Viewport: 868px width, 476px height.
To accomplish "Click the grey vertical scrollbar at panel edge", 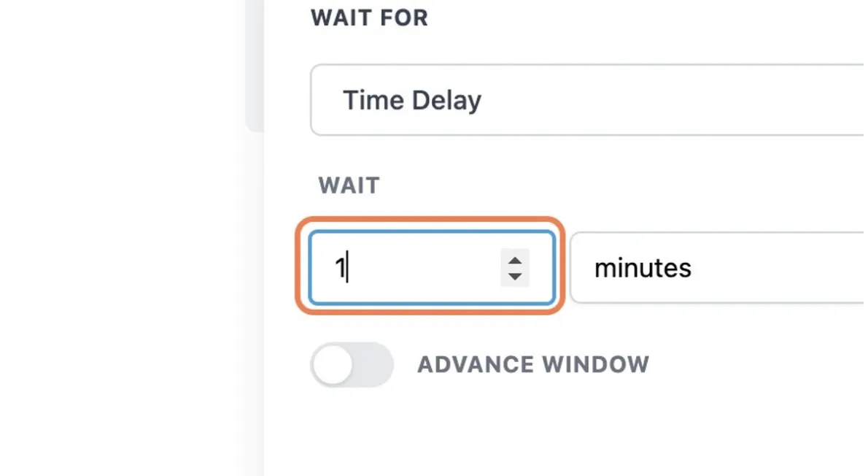I will click(x=255, y=66).
